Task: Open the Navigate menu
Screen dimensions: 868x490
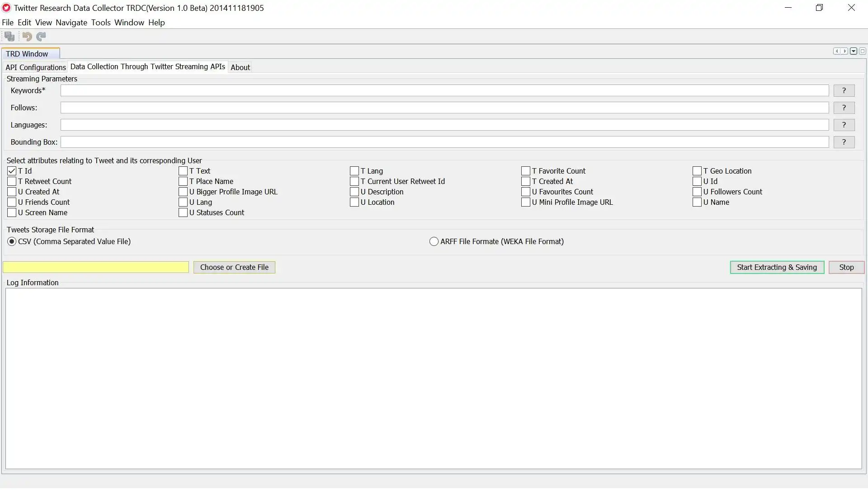Action: (x=71, y=22)
